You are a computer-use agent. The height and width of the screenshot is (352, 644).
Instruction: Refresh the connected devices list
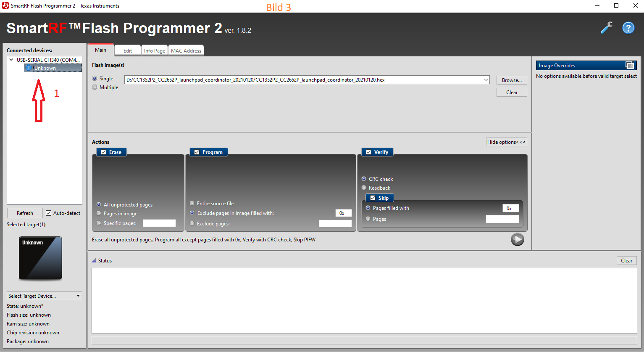tap(25, 213)
